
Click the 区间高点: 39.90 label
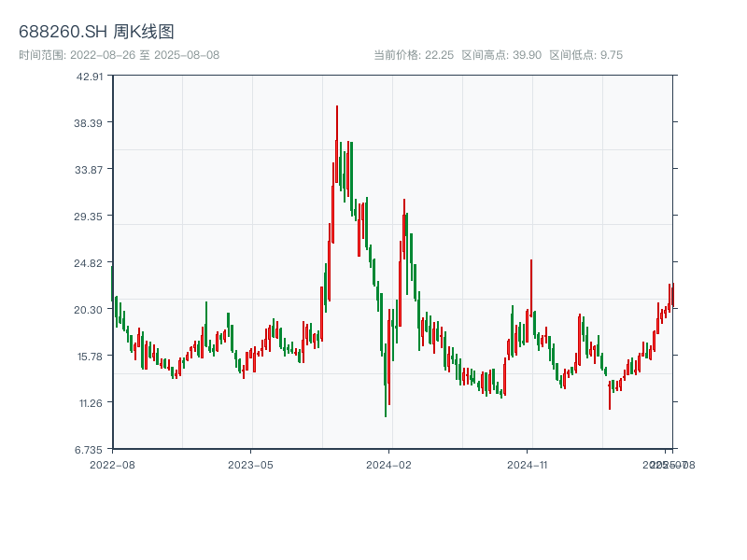501,55
